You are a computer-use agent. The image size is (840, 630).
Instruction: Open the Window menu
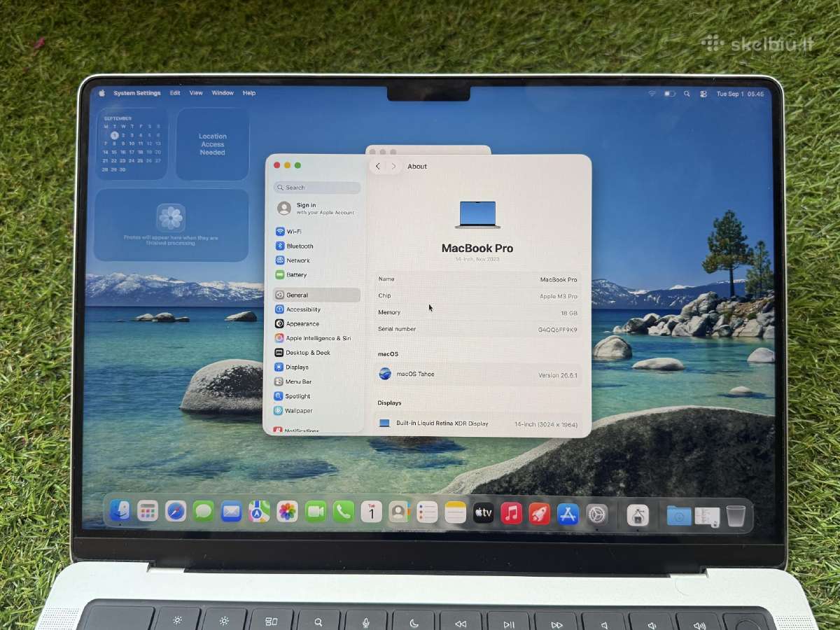pyautogui.click(x=223, y=93)
